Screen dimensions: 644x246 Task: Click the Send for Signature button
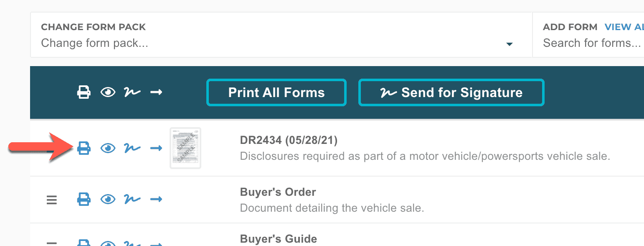tap(451, 92)
